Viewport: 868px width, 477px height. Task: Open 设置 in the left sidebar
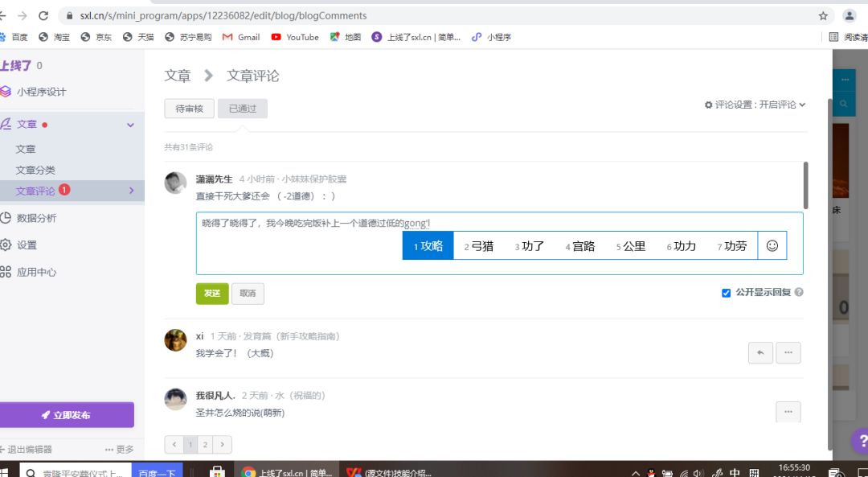tap(27, 245)
